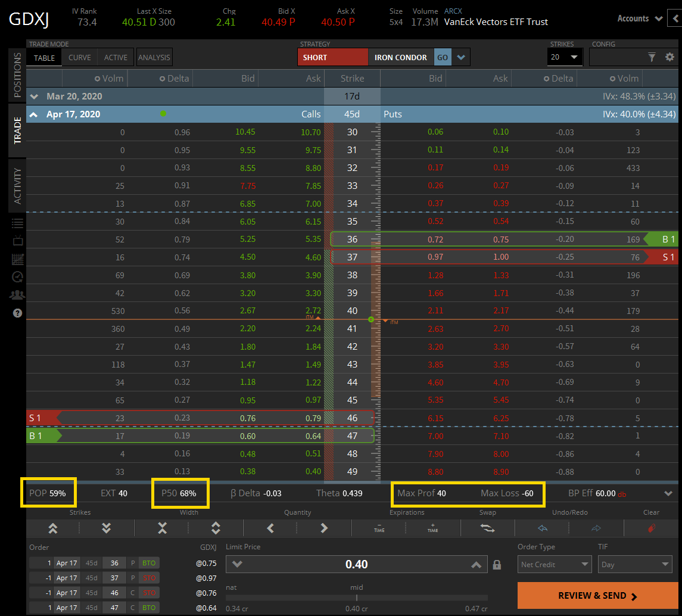Viewport: 682px width, 616px height.
Task: Open the Strikes count dropdown
Action: tap(565, 57)
